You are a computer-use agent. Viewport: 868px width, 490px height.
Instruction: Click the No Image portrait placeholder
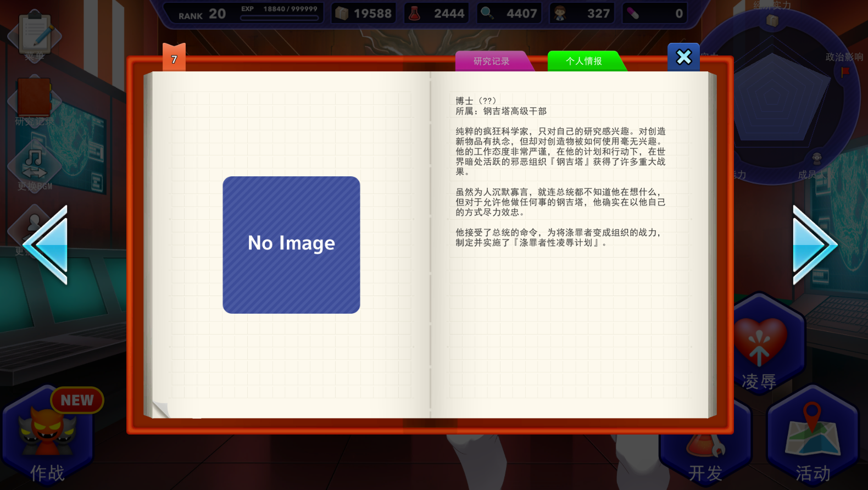291,245
